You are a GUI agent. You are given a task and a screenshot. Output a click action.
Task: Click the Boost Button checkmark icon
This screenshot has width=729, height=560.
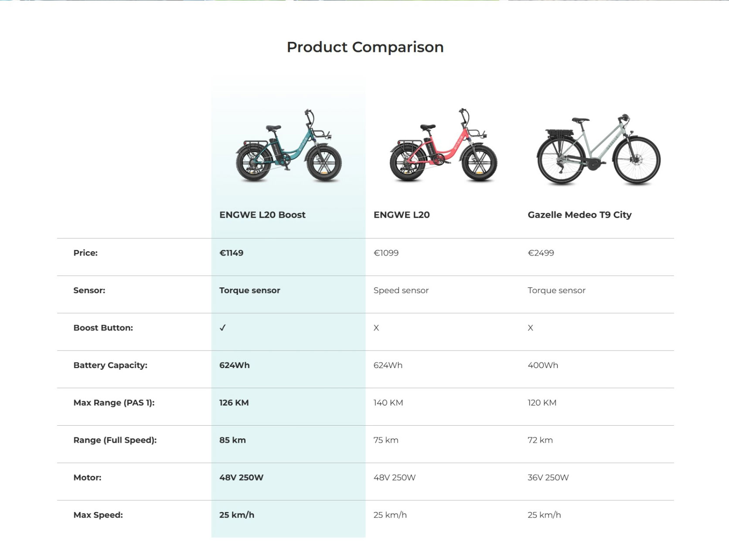pyautogui.click(x=222, y=328)
